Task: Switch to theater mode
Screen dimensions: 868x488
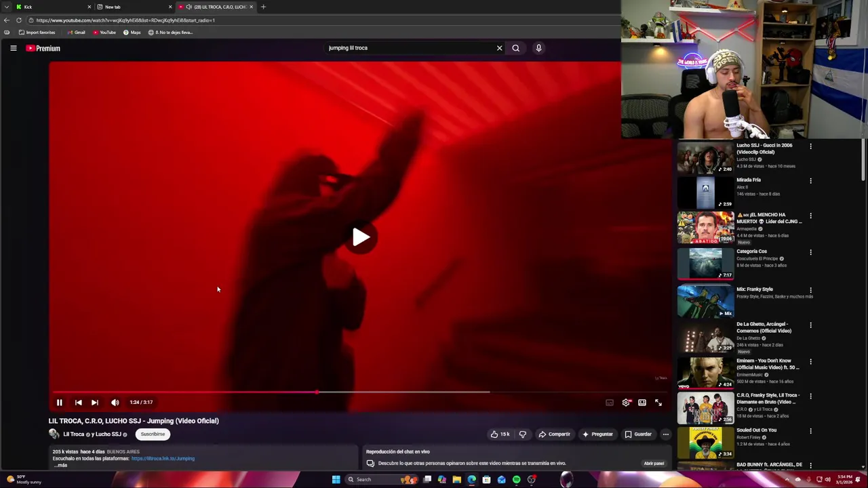Action: pos(642,403)
